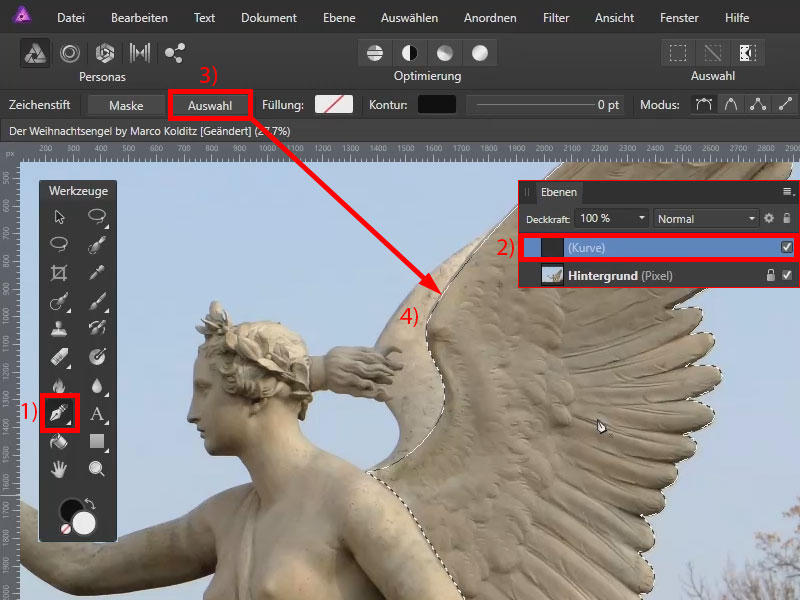Select the rectangle shape tool
Screen dimensions: 800x600
pyautogui.click(x=97, y=441)
